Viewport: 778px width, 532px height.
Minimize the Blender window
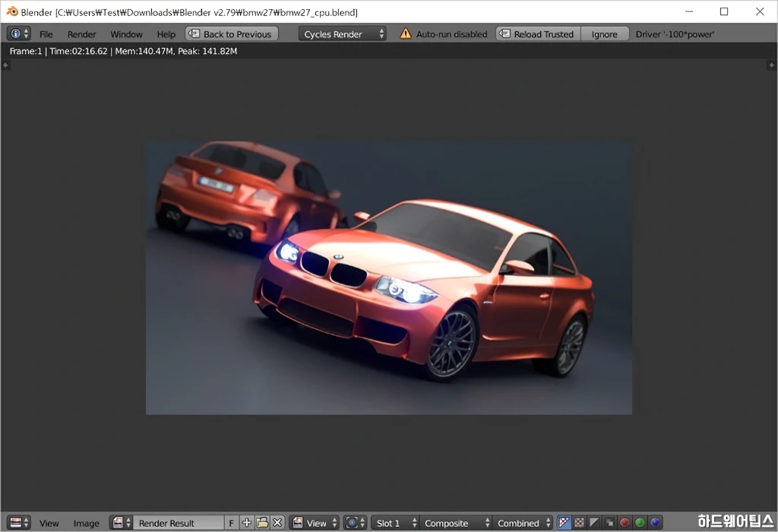point(688,11)
